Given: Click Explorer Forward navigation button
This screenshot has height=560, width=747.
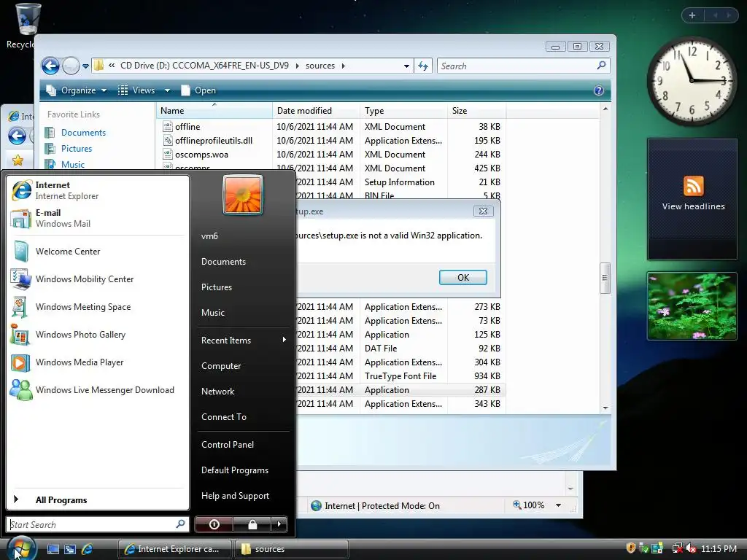Looking at the screenshot, I should (x=71, y=66).
